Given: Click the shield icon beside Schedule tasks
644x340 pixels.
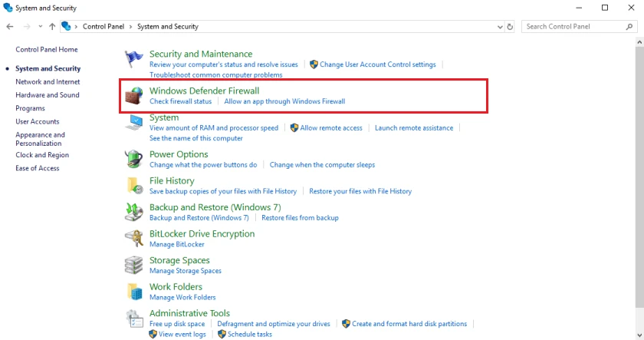Looking at the screenshot, I should click(222, 335).
